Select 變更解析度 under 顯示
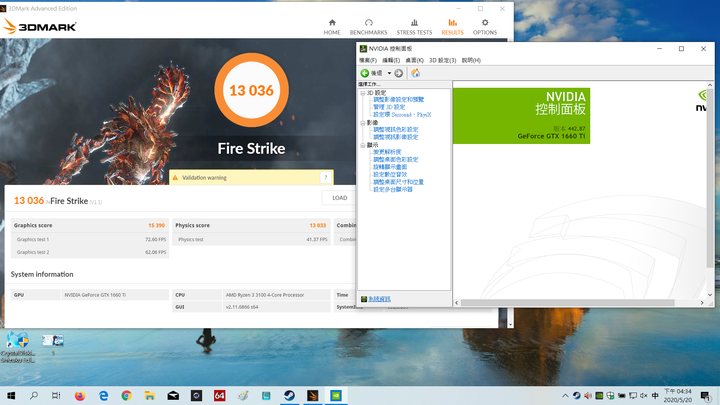Screen dimensions: 720x405 387,152
